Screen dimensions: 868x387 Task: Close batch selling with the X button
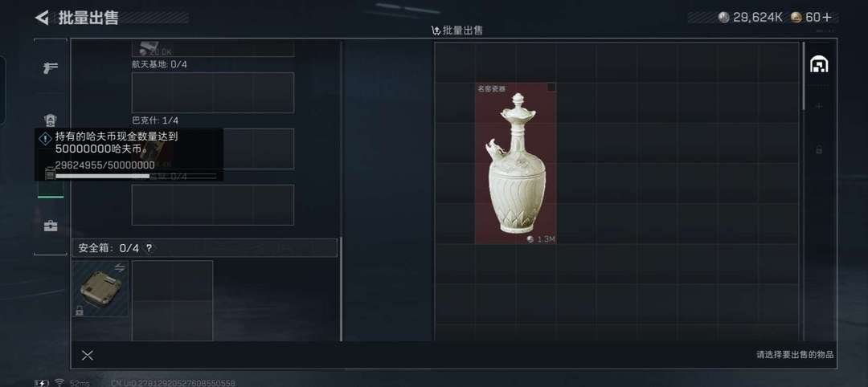pos(87,356)
